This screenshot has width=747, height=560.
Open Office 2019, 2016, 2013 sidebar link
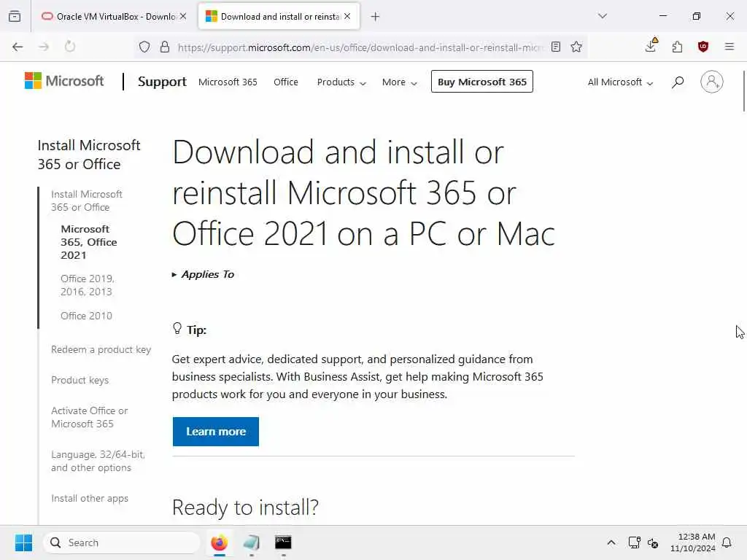(88, 285)
